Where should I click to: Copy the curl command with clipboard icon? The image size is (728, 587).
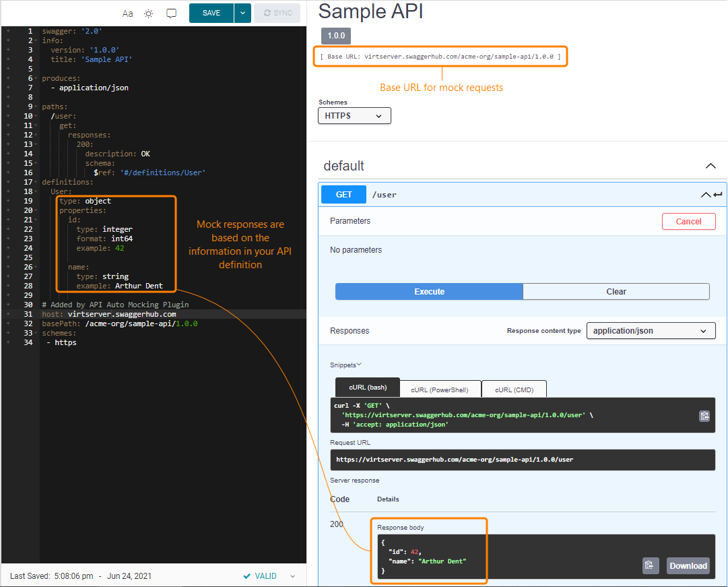click(704, 416)
